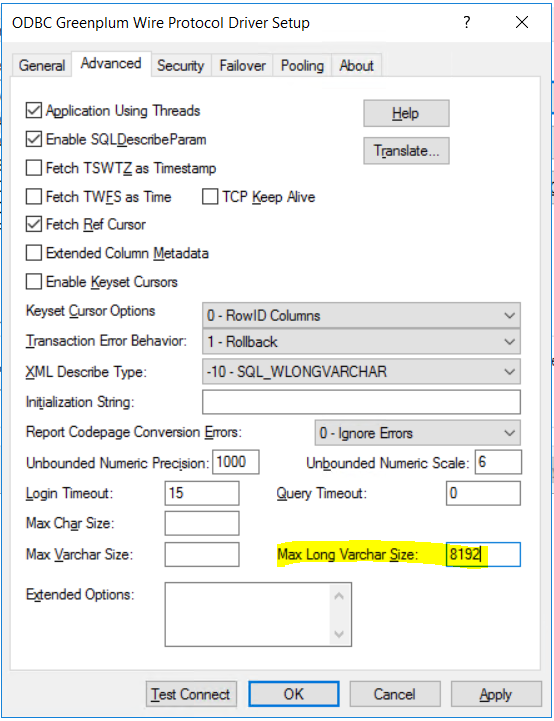
Task: Expand Report Codepage Conversion Errors dropdown
Action: (417, 433)
